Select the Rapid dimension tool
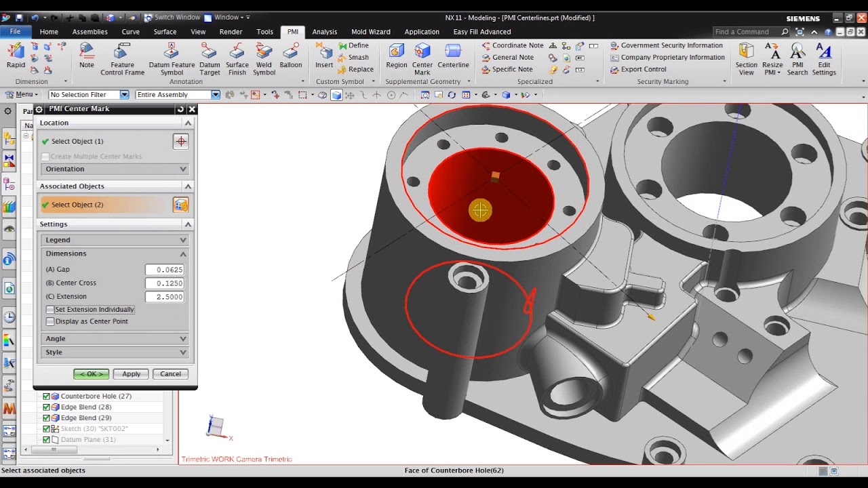The width and height of the screenshot is (868, 488). [16, 56]
